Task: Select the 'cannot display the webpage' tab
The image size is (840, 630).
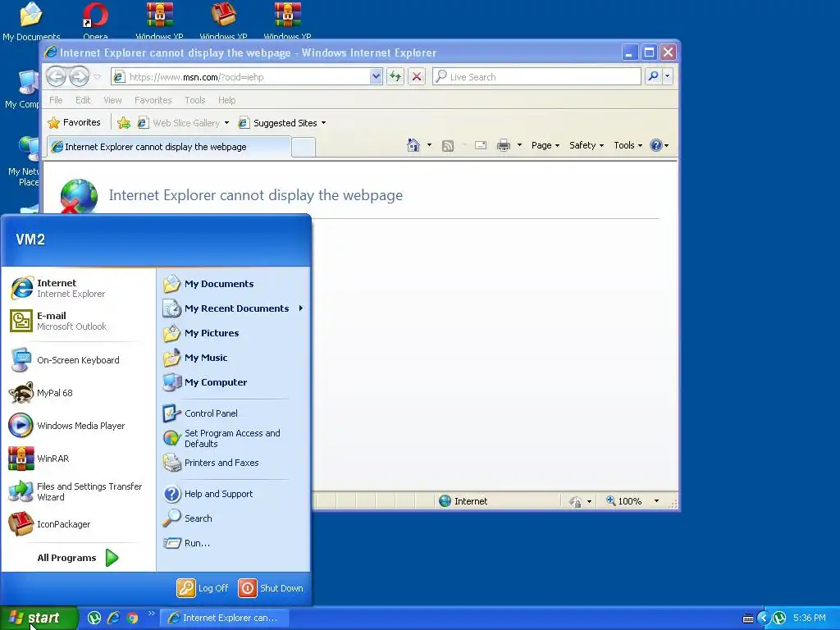Action: (x=169, y=147)
